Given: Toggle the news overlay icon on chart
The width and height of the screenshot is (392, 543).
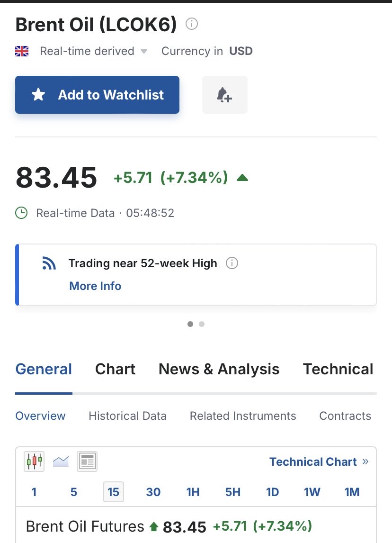Looking at the screenshot, I should [87, 462].
